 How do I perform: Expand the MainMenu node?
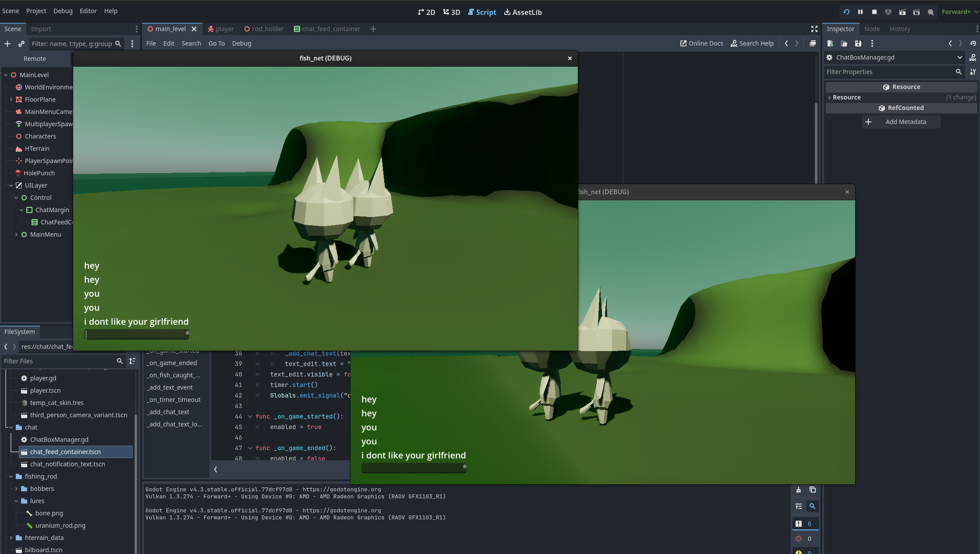pos(16,234)
